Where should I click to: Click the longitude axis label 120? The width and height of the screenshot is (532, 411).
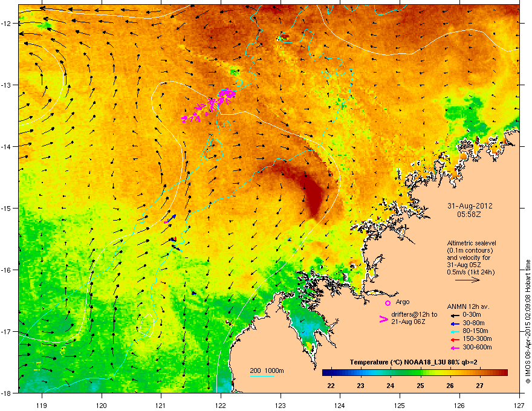pyautogui.click(x=102, y=405)
